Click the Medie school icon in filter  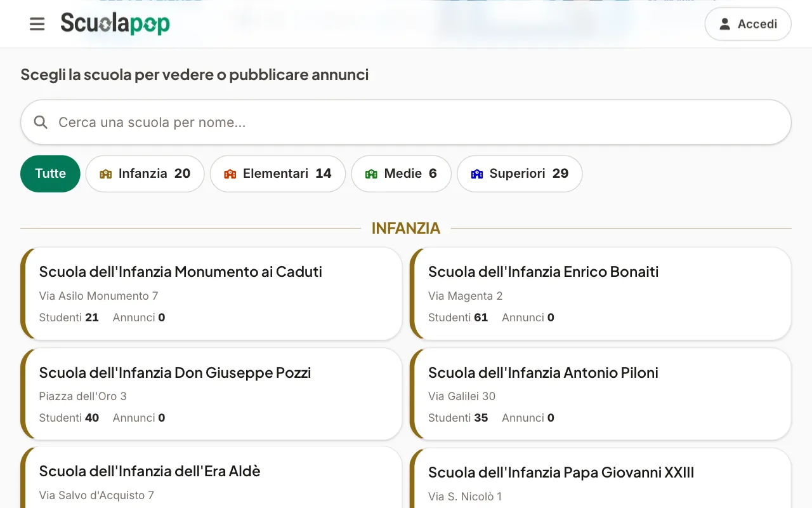[x=372, y=174]
